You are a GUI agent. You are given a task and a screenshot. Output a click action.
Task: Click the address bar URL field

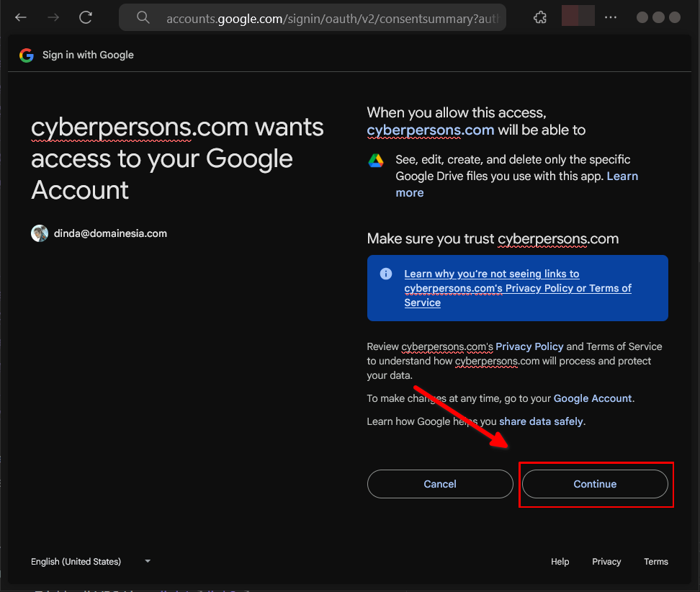313,17
